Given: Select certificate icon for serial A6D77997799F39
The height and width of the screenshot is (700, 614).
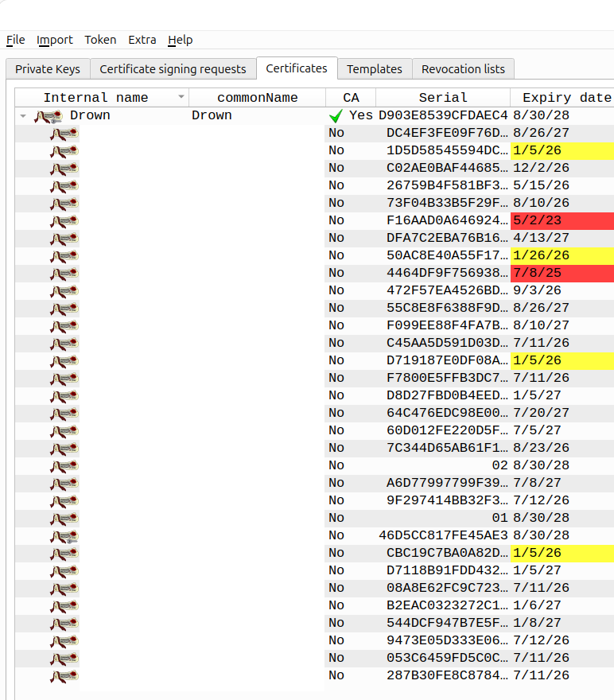Looking at the screenshot, I should point(64,484).
